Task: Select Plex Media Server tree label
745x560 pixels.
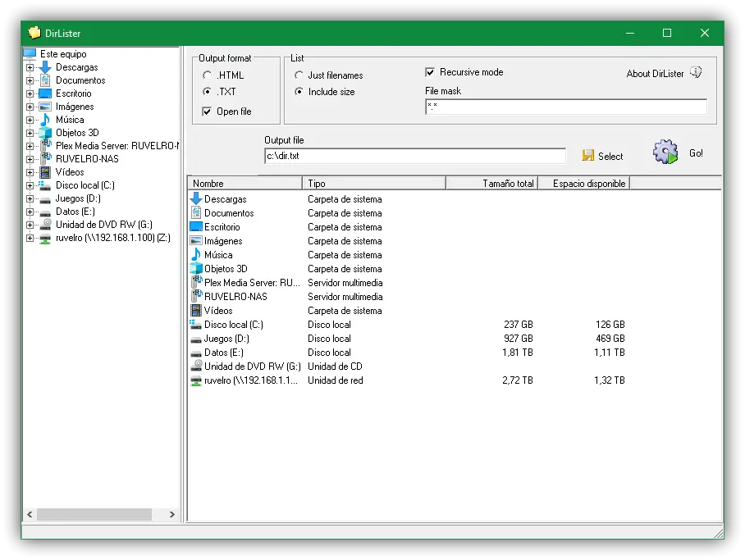Action: point(117,146)
